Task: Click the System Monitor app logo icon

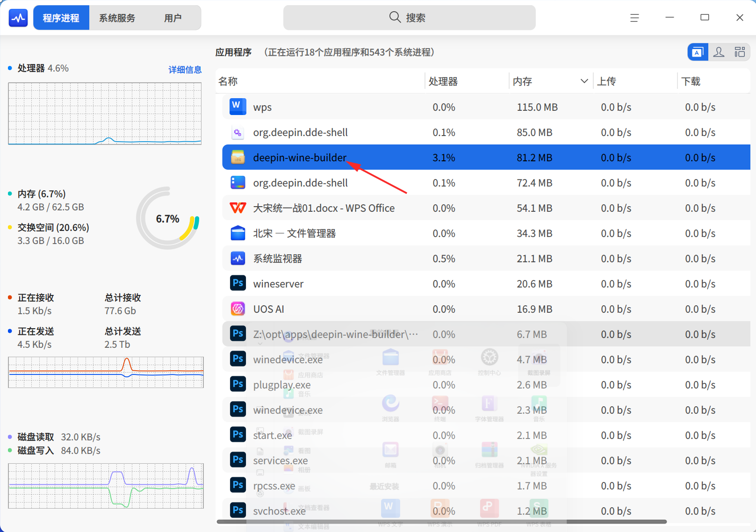Action: (x=18, y=18)
